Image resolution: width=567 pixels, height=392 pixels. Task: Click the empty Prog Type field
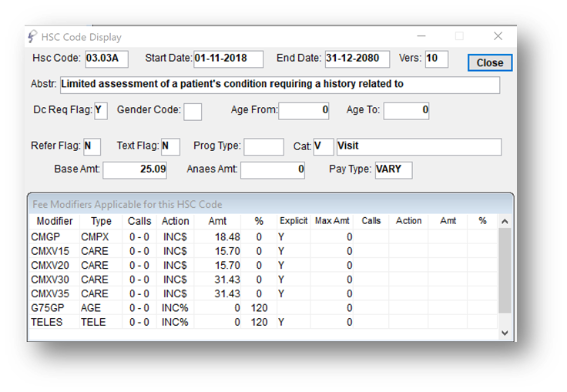tap(263, 147)
